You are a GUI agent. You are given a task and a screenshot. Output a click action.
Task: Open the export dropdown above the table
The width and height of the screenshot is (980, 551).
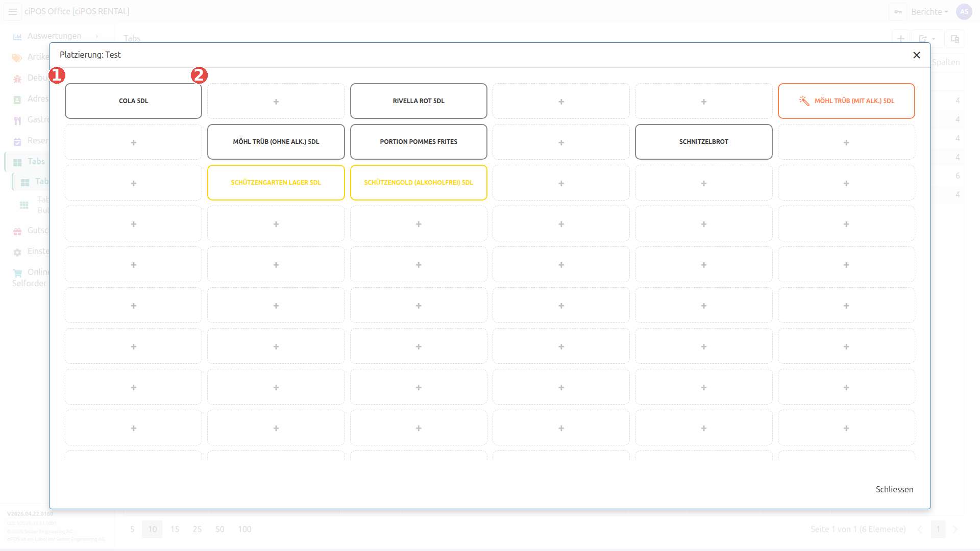coord(927,38)
